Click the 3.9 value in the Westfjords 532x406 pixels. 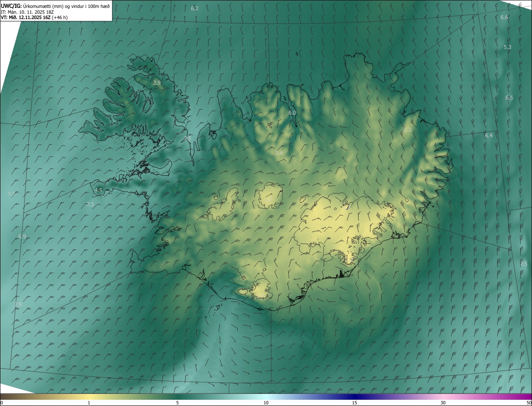click(x=157, y=83)
